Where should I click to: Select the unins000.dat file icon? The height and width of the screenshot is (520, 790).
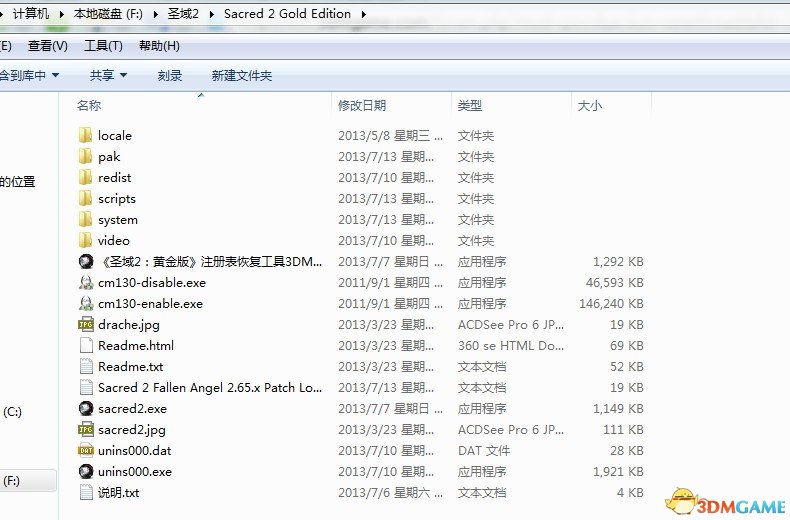tap(86, 450)
